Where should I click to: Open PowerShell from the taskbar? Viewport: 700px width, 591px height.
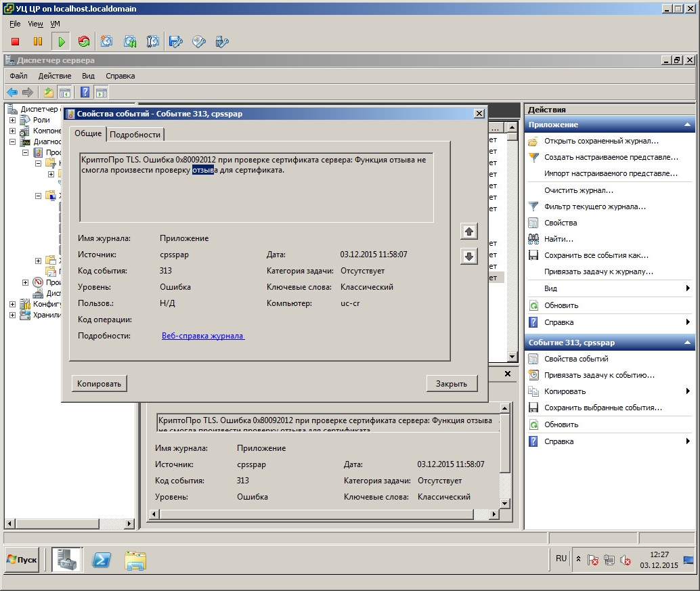(x=102, y=560)
